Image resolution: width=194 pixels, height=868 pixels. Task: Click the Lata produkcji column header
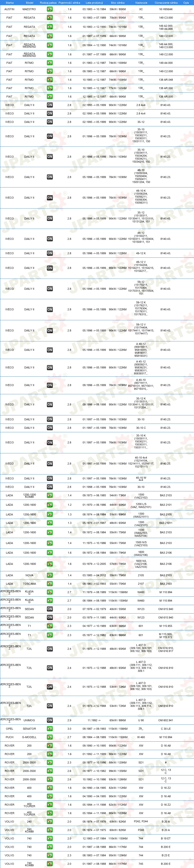coord(94,3)
